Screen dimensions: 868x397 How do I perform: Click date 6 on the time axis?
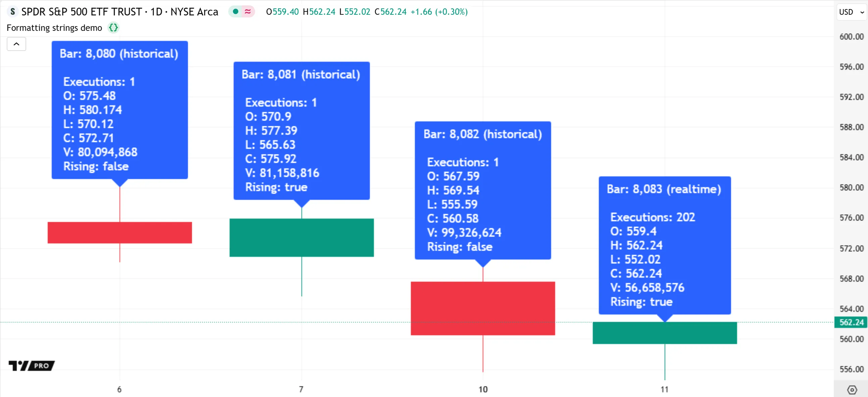[x=119, y=389]
